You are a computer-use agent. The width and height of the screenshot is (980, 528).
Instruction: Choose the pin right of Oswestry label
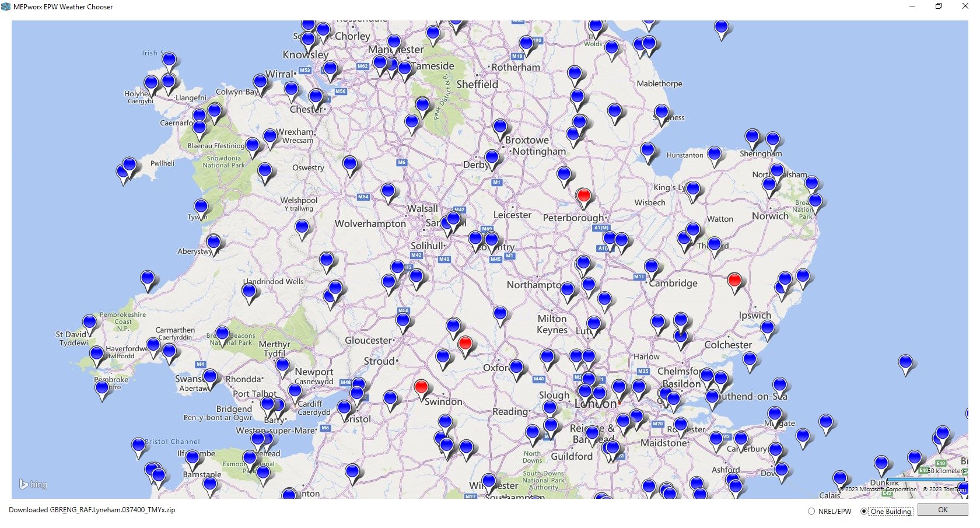pyautogui.click(x=350, y=166)
